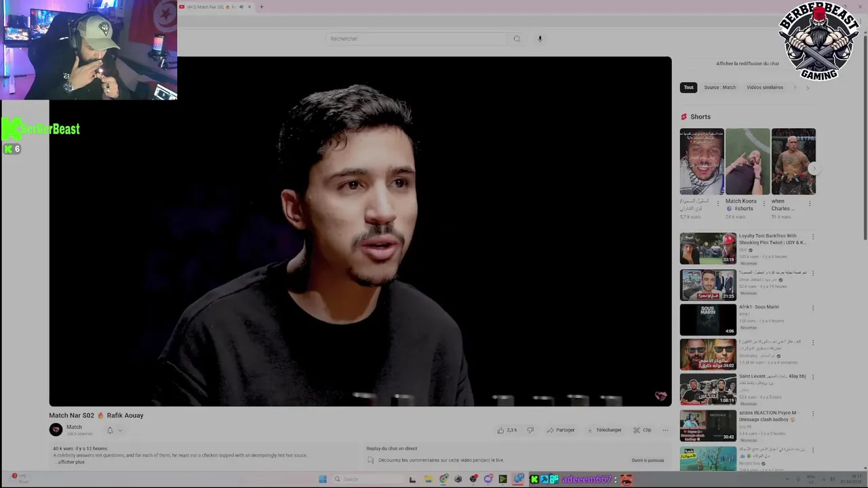Viewport: 868px width, 488px height.
Task: Open the green Kick icon in taskbar
Action: pyautogui.click(x=534, y=479)
